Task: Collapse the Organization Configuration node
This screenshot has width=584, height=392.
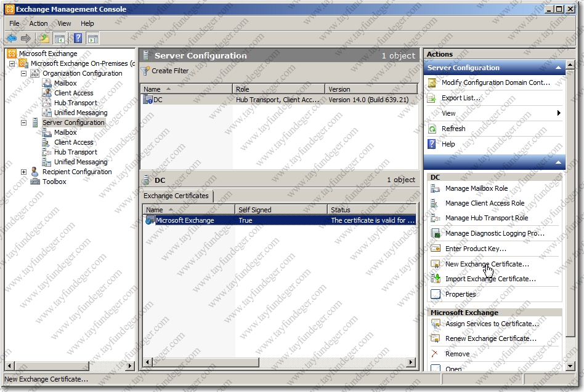Action: coord(23,73)
